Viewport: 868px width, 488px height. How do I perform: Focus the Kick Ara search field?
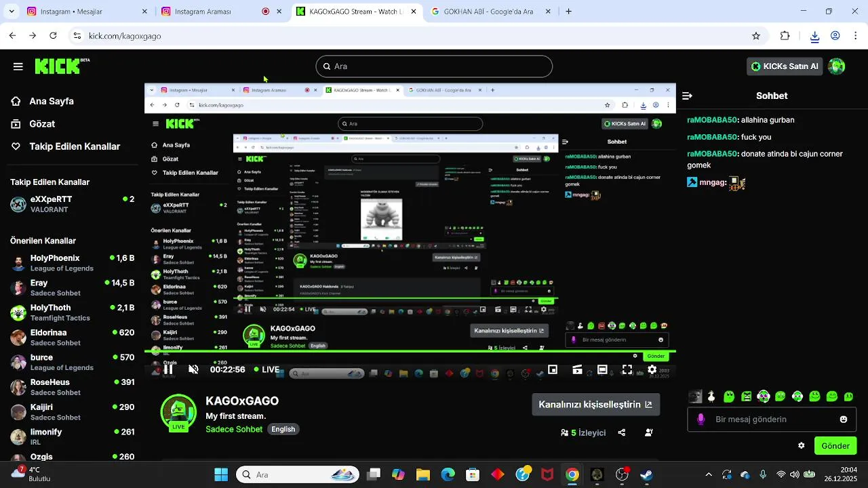434,66
